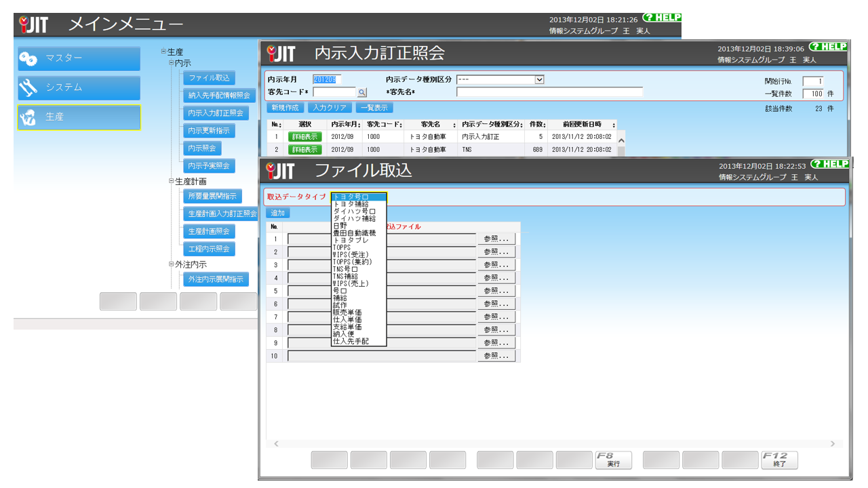
Task: Click the F12 終了 function button
Action: coord(780,460)
